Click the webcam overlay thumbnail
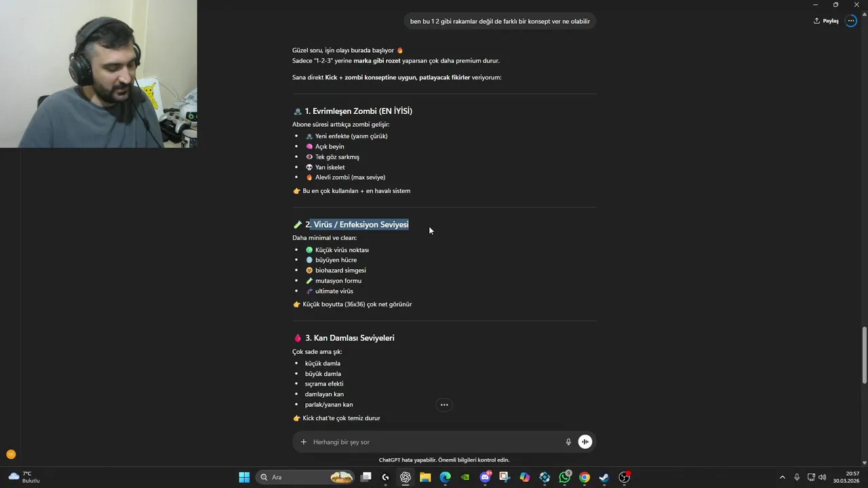Viewport: 868px width, 488px height. point(98,74)
